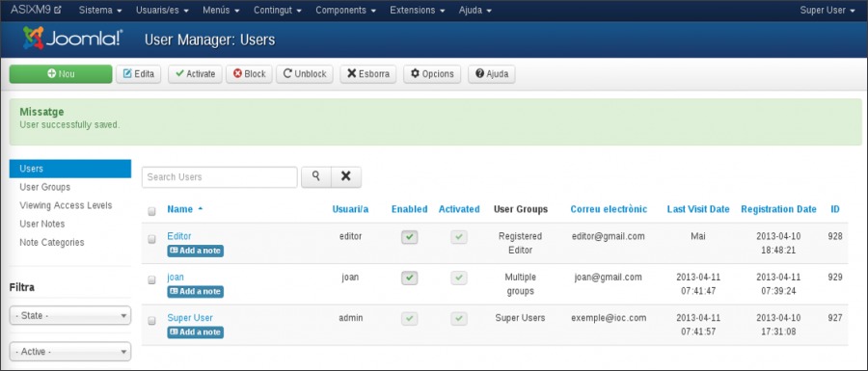Viewport: 868px width, 371px height.
Task: Open ASIXM9 site link with external icon
Action: tap(37, 10)
